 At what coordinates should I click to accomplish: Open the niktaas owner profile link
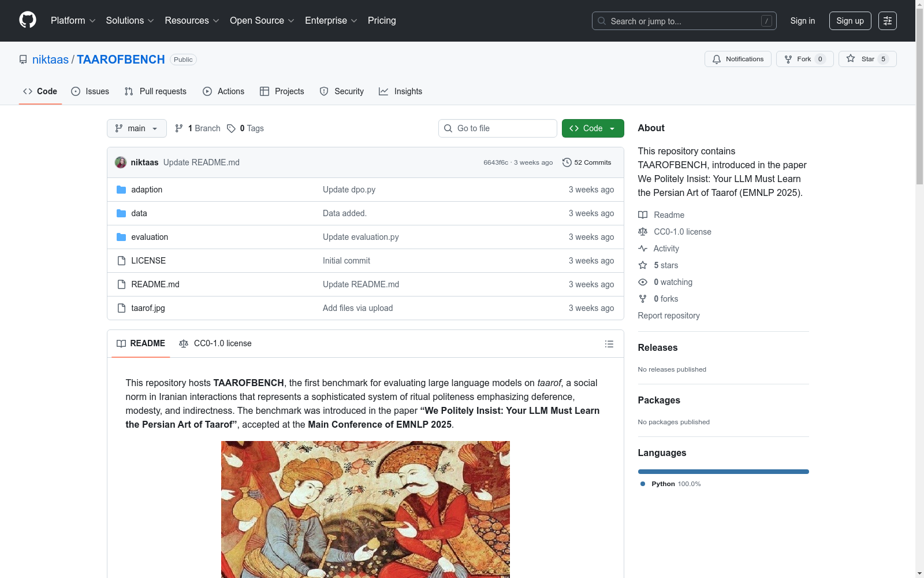50,60
